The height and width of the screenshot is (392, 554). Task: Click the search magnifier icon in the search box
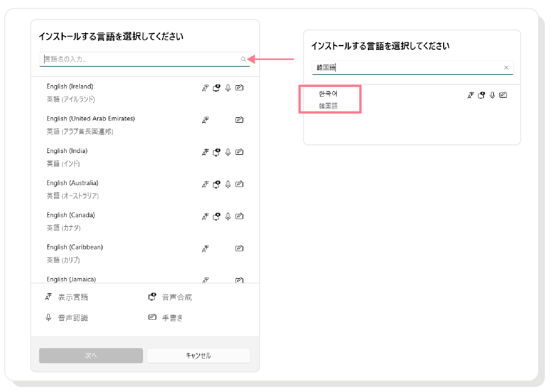pos(244,59)
